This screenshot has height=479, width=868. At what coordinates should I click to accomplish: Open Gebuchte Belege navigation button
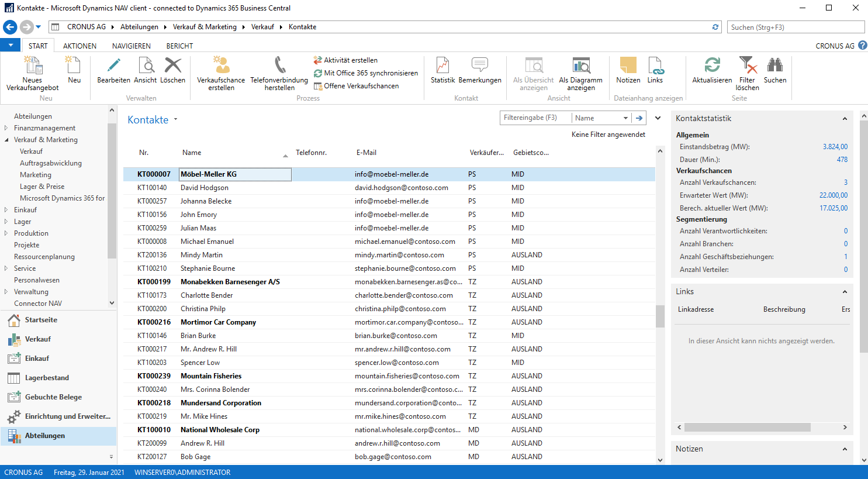coord(58,397)
